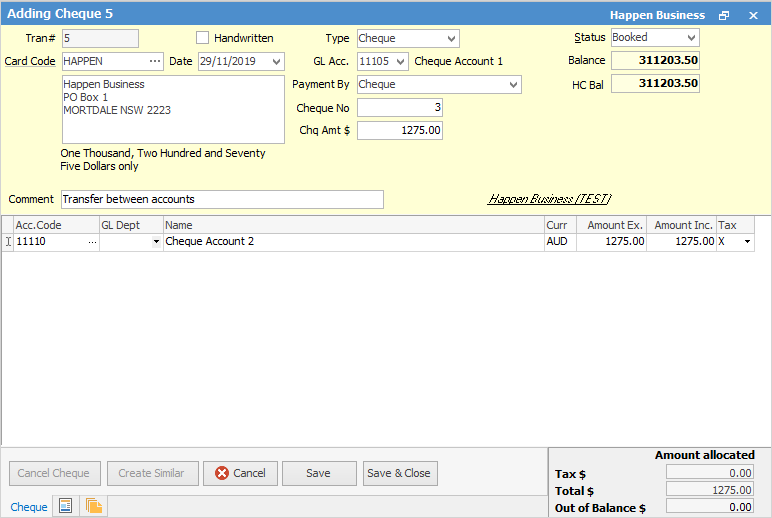772x518 pixels.
Task: Open the Status dropdown showing Booked
Action: 689,37
